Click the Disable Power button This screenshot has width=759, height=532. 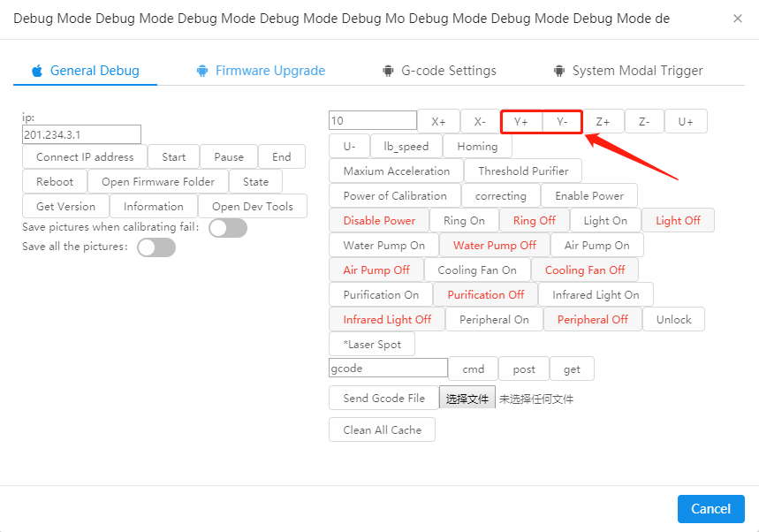tap(378, 220)
